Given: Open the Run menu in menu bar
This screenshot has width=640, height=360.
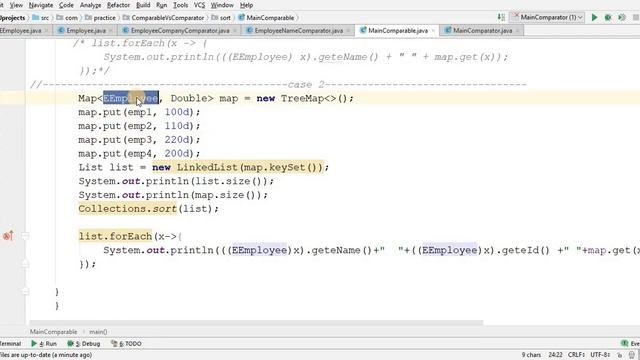Looking at the screenshot, I should point(162,5).
